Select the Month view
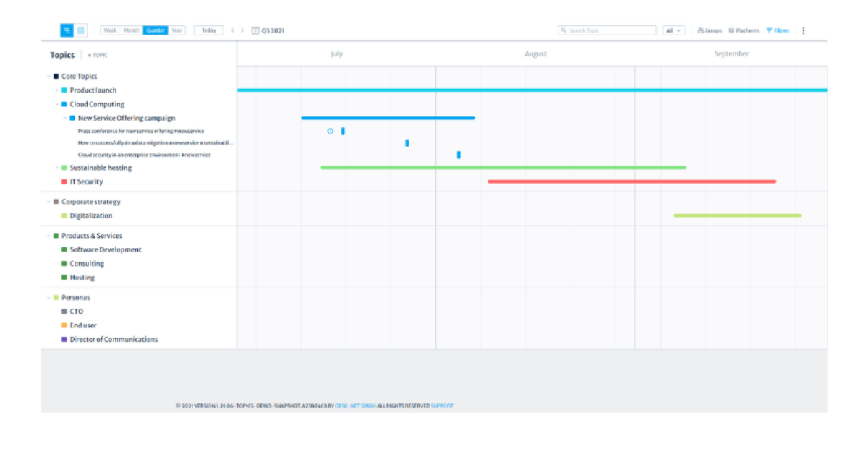Image resolution: width=868 pixels, height=454 pixels. (132, 30)
